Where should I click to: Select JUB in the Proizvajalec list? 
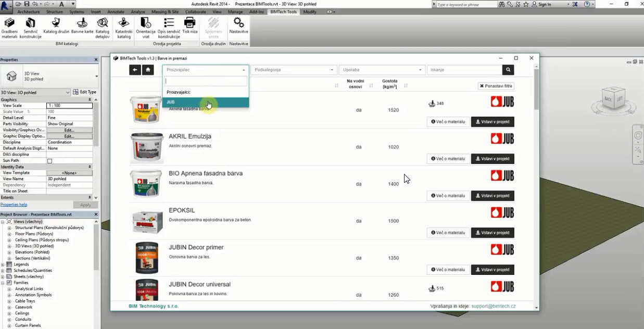coord(206,102)
